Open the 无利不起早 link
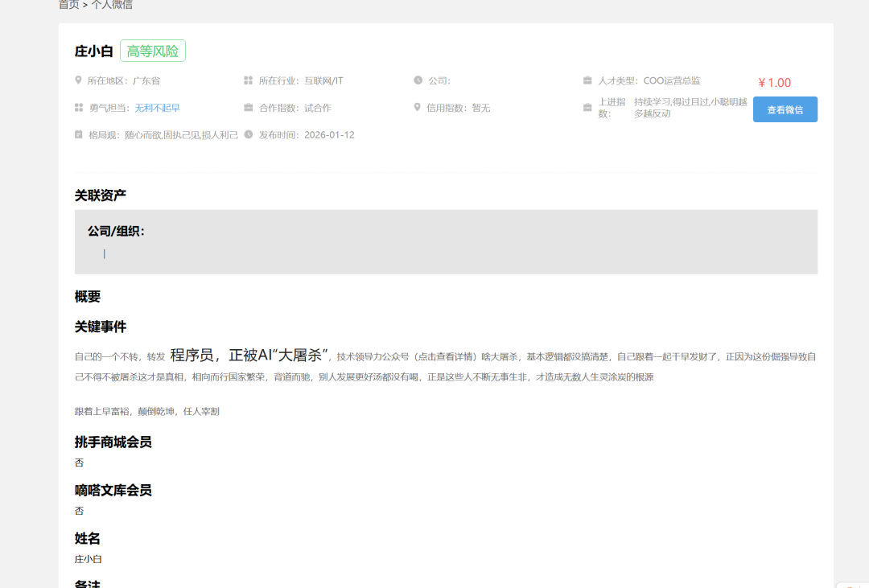 [157, 107]
